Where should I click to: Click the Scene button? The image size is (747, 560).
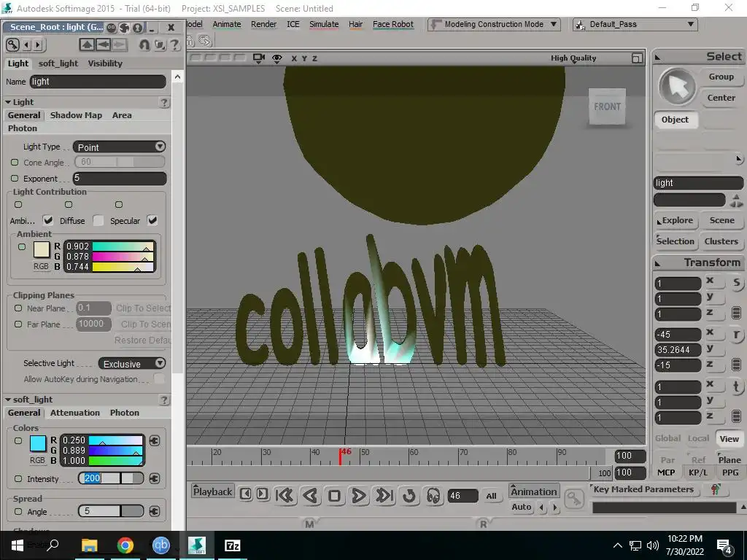pos(721,220)
